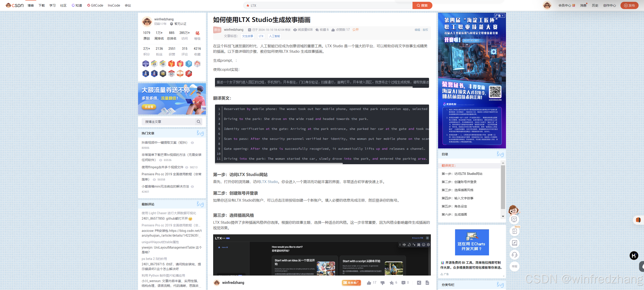Jump to 第一步：访问LTX Studio网站 in 目录
This screenshot has width=644, height=290.
click(x=462, y=174)
